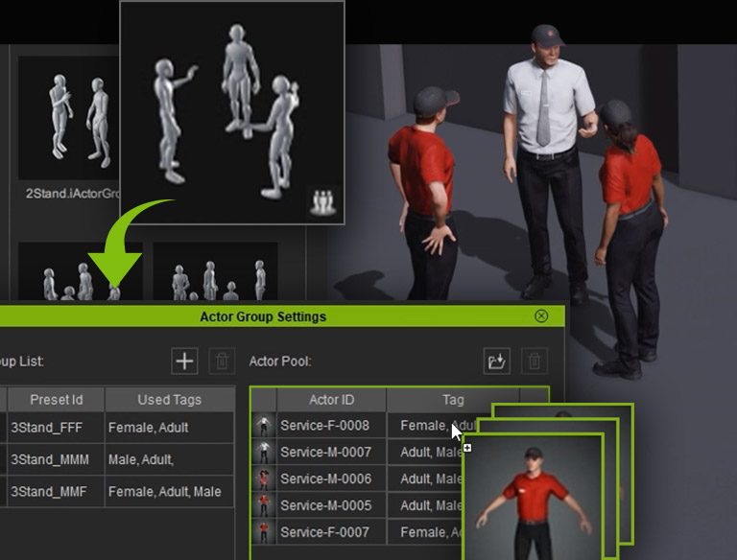
Task: Click the Service-F-0007 actor row icon
Action: [x=263, y=531]
